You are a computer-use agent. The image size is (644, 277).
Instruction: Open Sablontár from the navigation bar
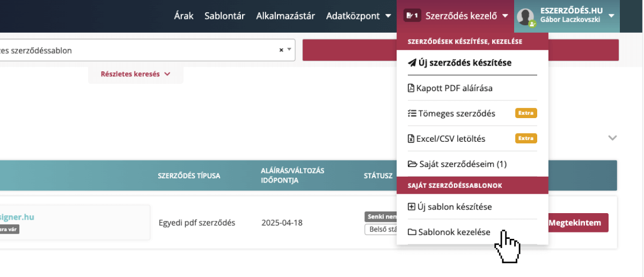coord(224,16)
